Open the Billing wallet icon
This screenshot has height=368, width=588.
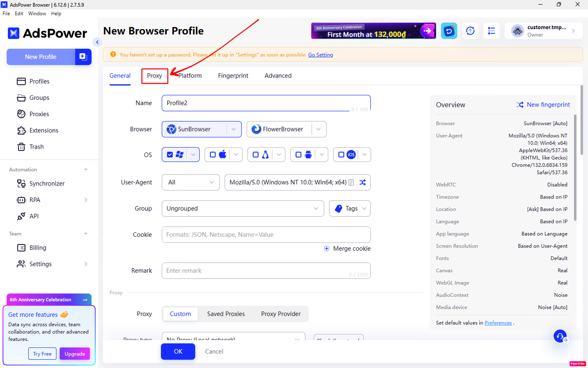click(x=21, y=248)
